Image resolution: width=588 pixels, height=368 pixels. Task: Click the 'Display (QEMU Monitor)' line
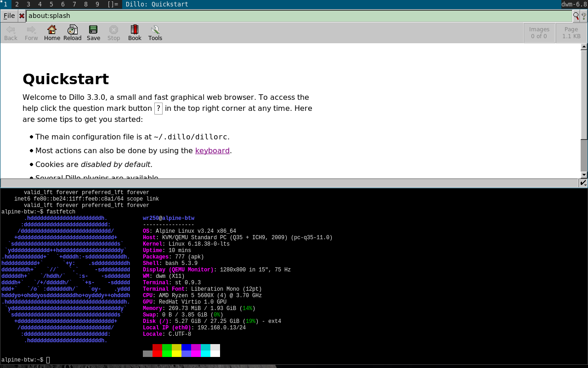point(217,270)
